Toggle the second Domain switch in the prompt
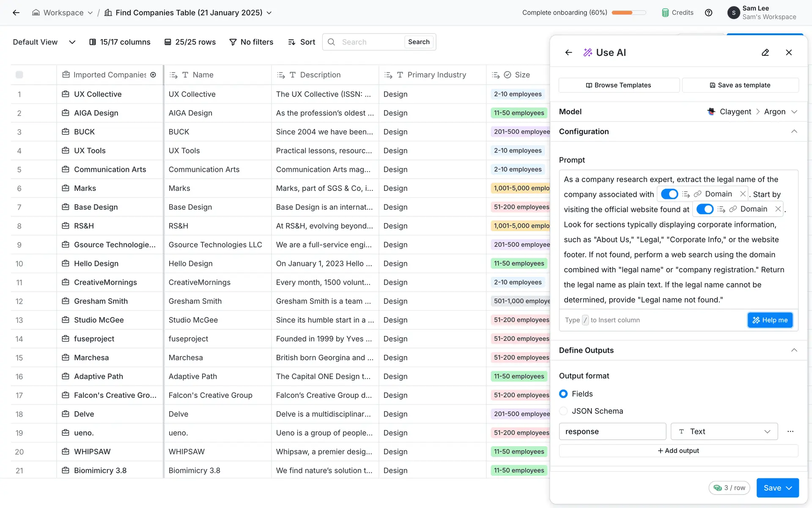Image resolution: width=812 pixels, height=508 pixels. pyautogui.click(x=705, y=209)
